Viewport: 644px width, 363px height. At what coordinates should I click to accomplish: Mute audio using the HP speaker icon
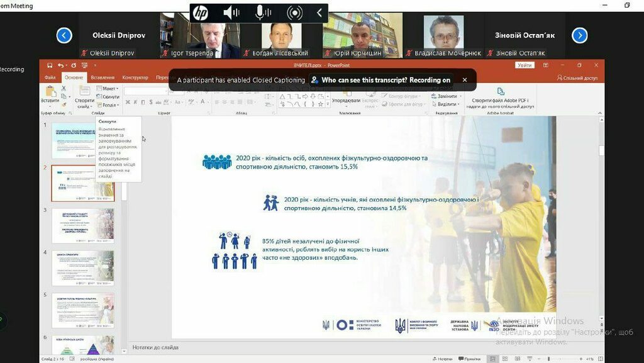(231, 13)
